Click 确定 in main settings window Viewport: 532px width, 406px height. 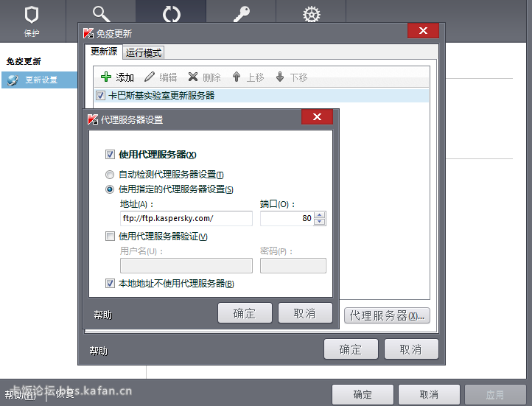[x=363, y=394]
